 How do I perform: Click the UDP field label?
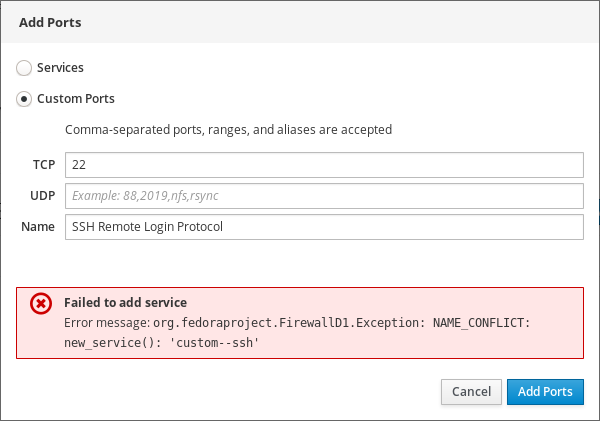point(42,195)
